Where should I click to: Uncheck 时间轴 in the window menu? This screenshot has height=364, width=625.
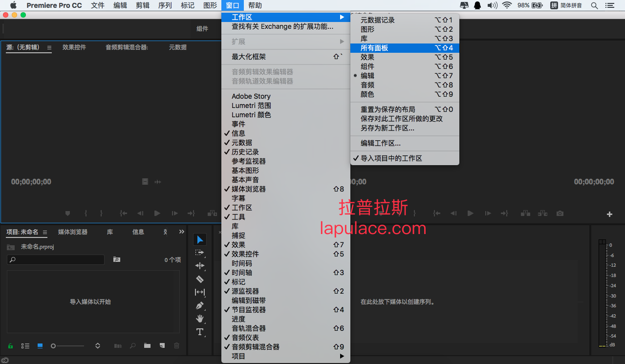pos(286,273)
